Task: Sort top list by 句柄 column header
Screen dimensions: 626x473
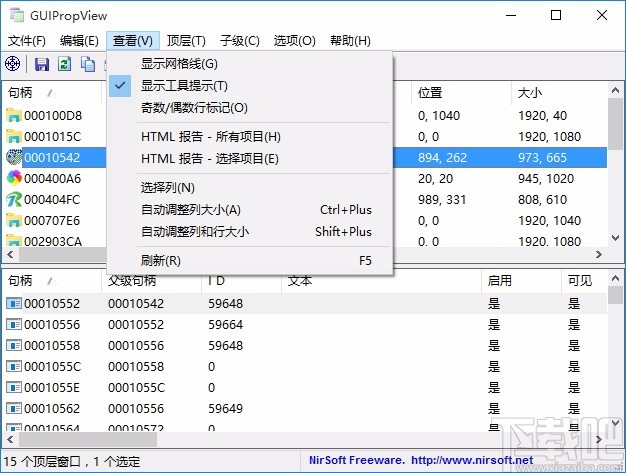Action: tap(52, 93)
